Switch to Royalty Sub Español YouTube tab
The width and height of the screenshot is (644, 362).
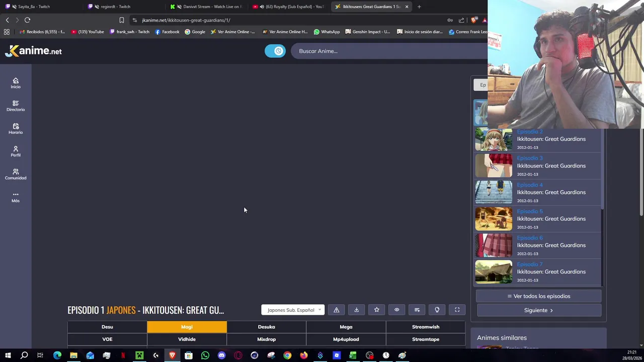pos(289,7)
